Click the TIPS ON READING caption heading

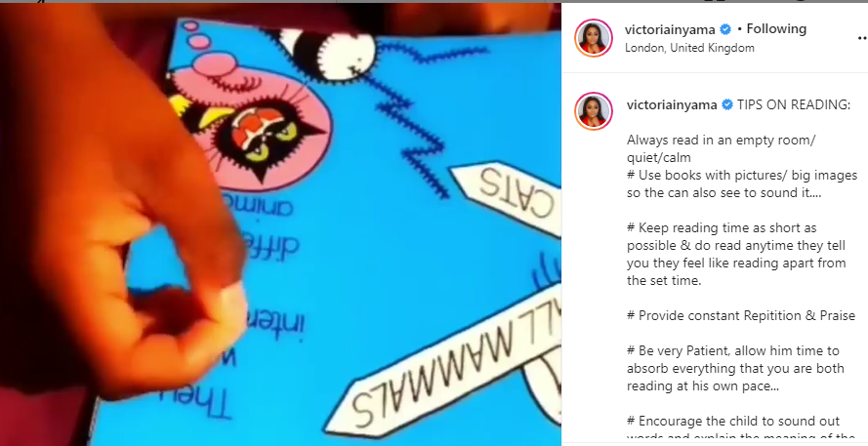pos(793,104)
